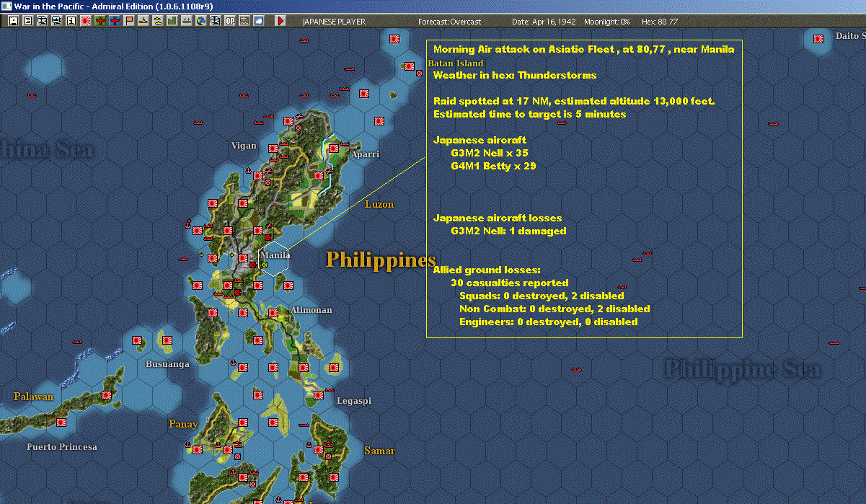Select the green unit marker in Manila hex
This screenshot has height=504, width=866.
pyautogui.click(x=264, y=265)
